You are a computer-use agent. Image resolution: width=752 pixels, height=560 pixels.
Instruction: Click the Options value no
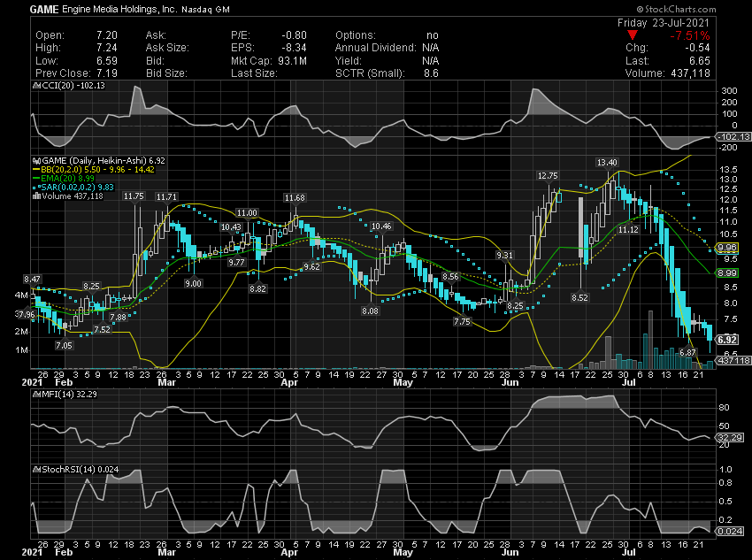(x=432, y=35)
